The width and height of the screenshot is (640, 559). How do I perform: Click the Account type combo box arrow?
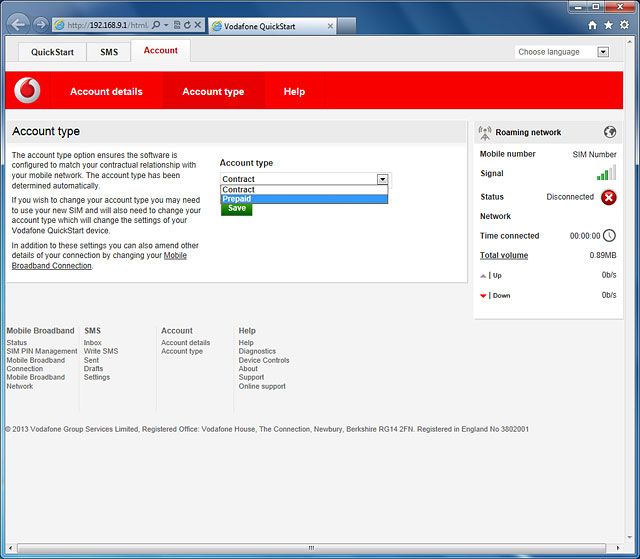coord(382,179)
